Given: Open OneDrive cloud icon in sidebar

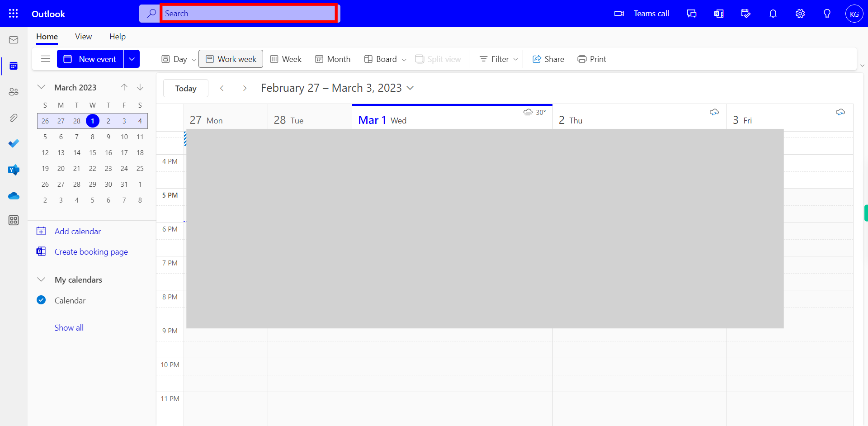Looking at the screenshot, I should pos(14,196).
